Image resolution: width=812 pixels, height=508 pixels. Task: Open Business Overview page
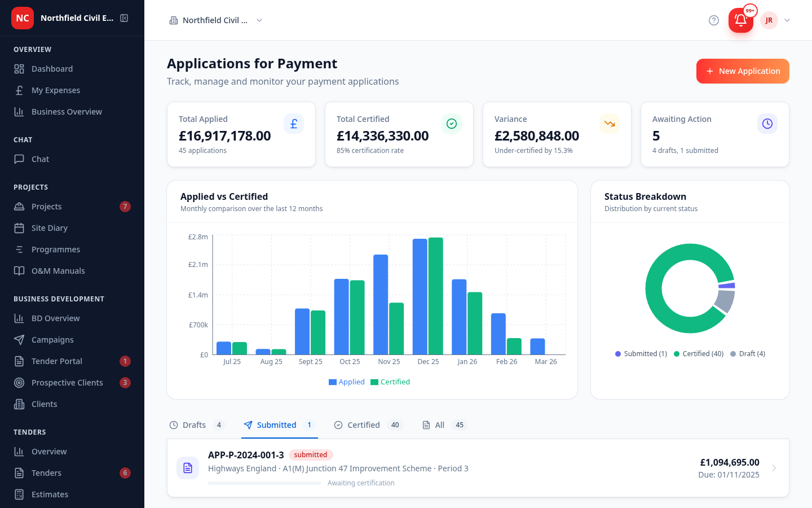72,112
